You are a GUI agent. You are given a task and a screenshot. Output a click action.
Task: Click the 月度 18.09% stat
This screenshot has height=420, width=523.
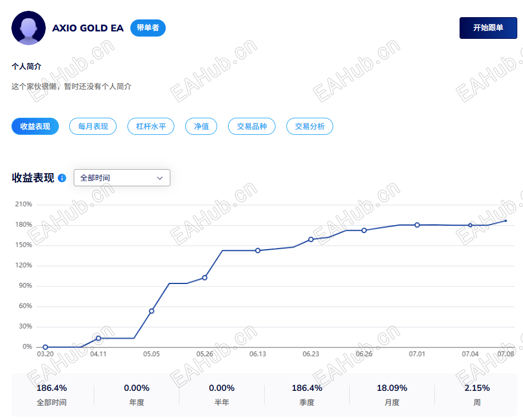pyautogui.click(x=392, y=395)
